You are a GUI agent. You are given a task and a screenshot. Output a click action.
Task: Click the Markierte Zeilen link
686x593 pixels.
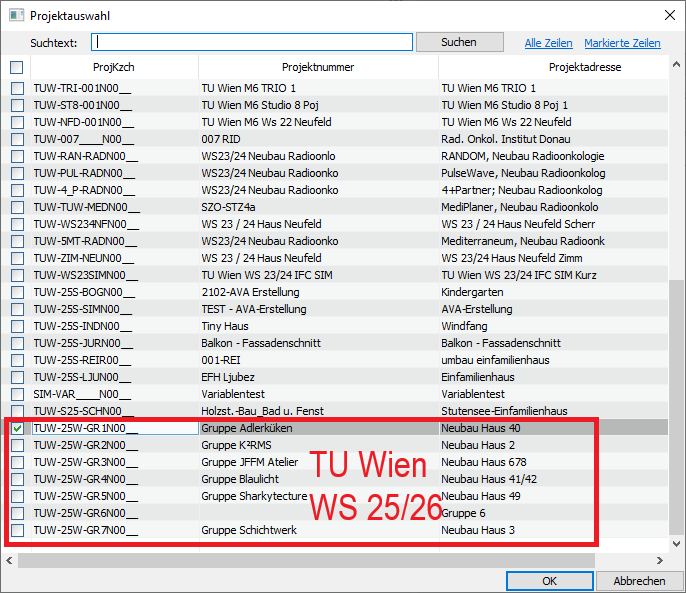click(622, 43)
